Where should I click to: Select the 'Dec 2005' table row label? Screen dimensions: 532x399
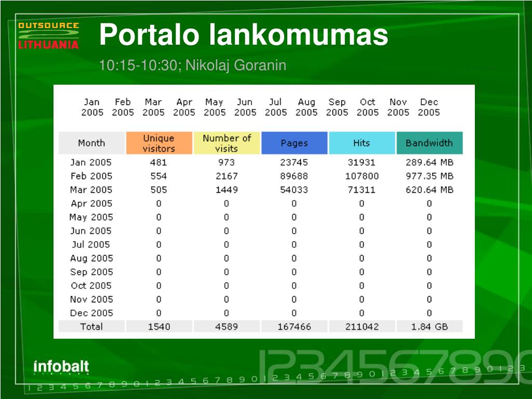tap(91, 313)
